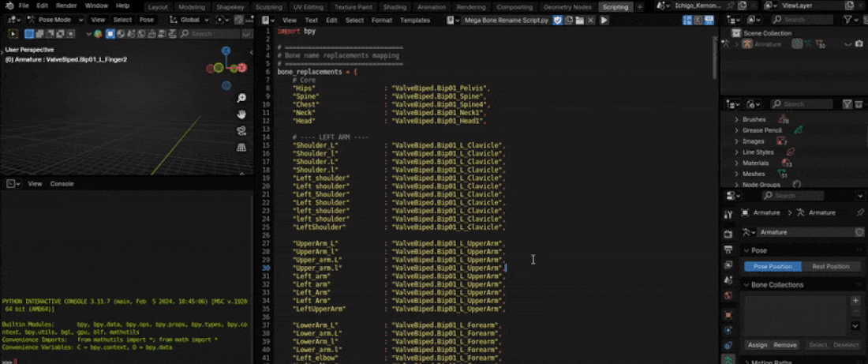Unlink the Mega Bone Rename Script text
This screenshot has width=868, height=364.
coord(591,20)
